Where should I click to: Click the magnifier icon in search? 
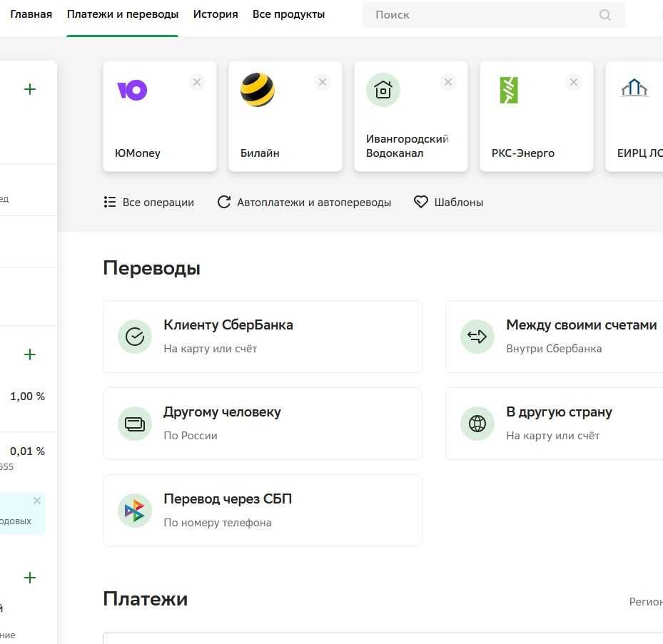(605, 15)
